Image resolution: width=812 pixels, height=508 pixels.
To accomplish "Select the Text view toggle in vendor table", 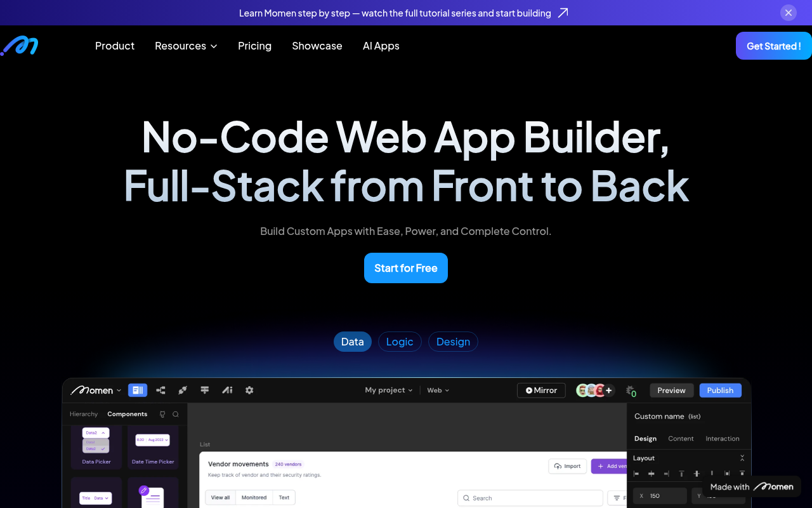I will point(284,497).
